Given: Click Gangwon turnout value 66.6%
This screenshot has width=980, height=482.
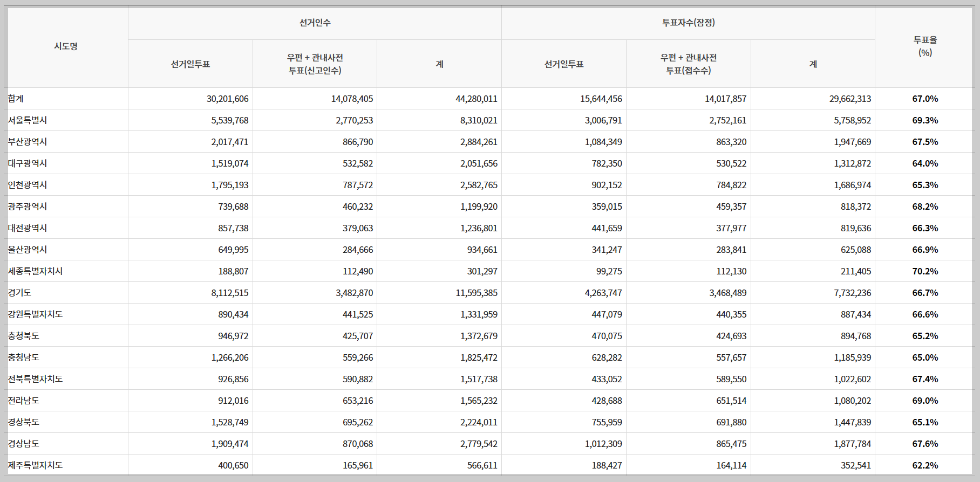Looking at the screenshot, I should (x=925, y=314).
